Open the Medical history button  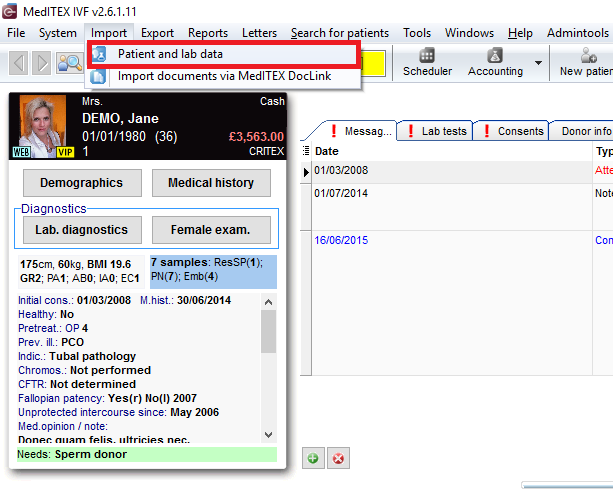211,183
